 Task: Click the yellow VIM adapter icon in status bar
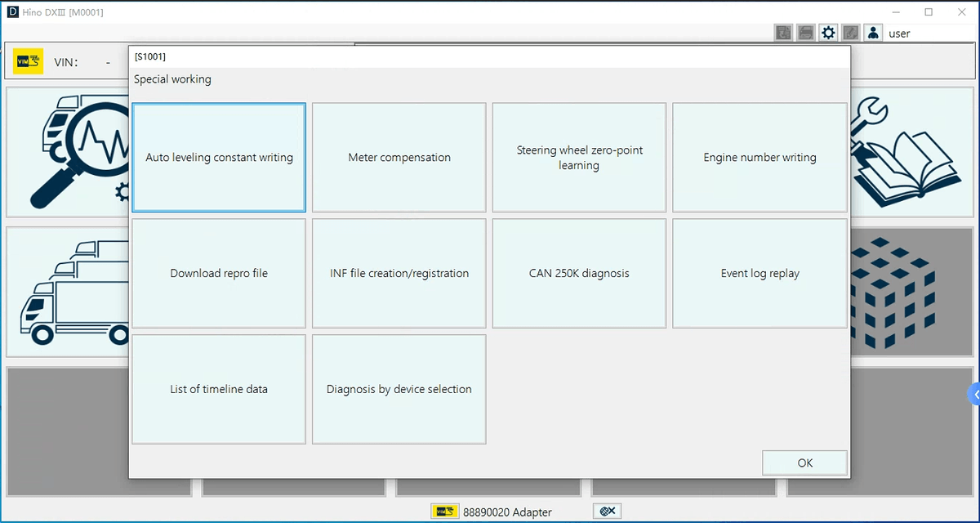[x=444, y=512]
